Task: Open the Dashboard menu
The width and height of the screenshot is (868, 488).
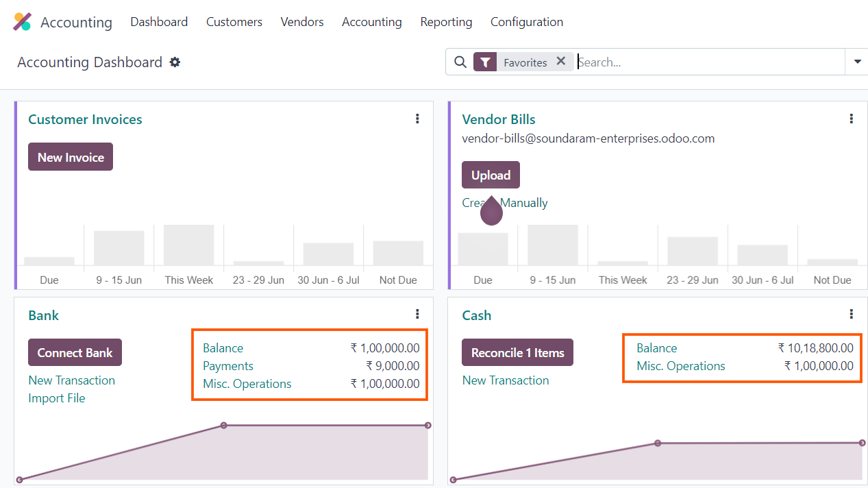Action: pyautogui.click(x=159, y=22)
